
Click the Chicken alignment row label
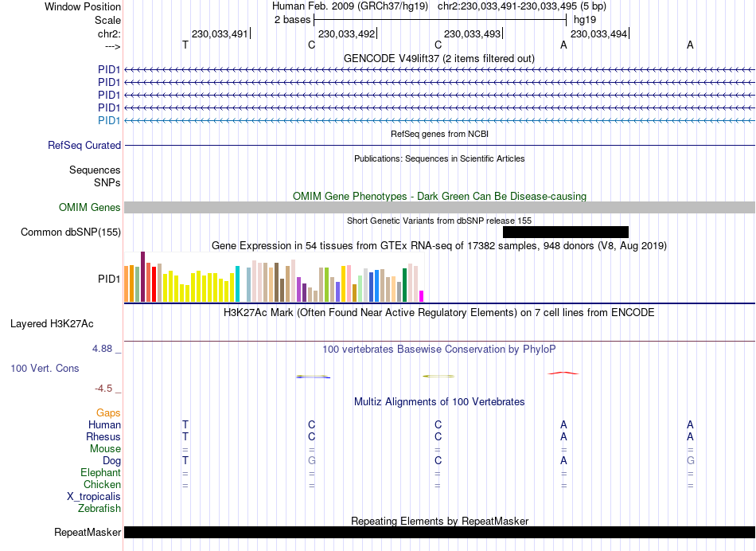coord(102,484)
